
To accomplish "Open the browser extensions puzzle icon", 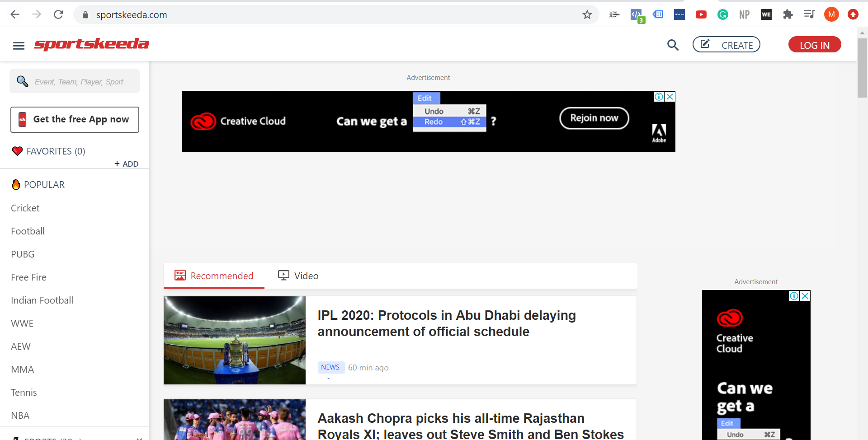I will [x=788, y=14].
